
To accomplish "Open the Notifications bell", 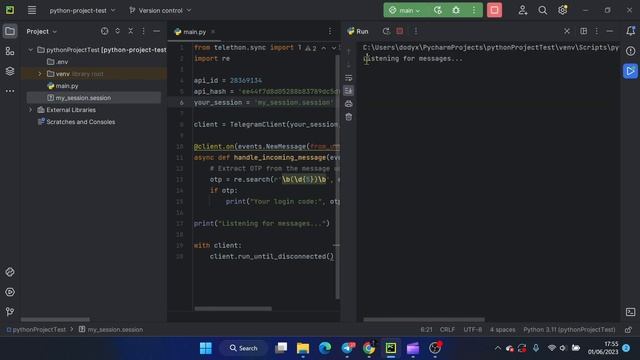I will pyautogui.click(x=631, y=31).
